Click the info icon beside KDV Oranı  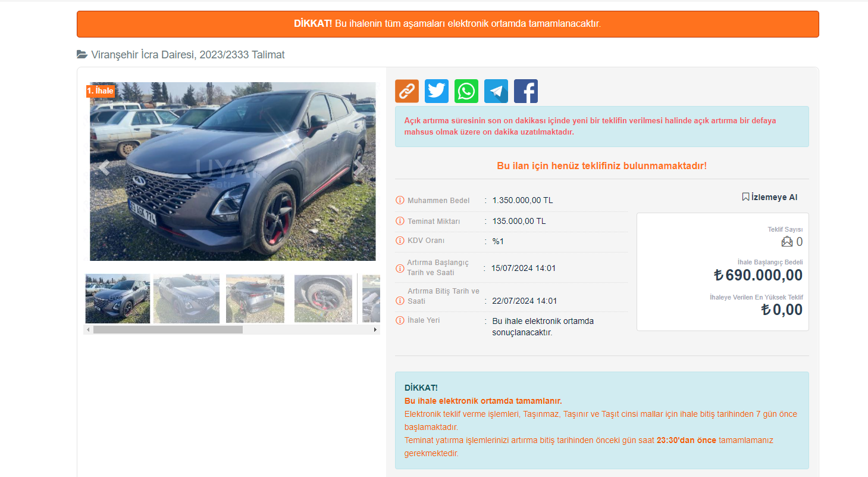(400, 241)
